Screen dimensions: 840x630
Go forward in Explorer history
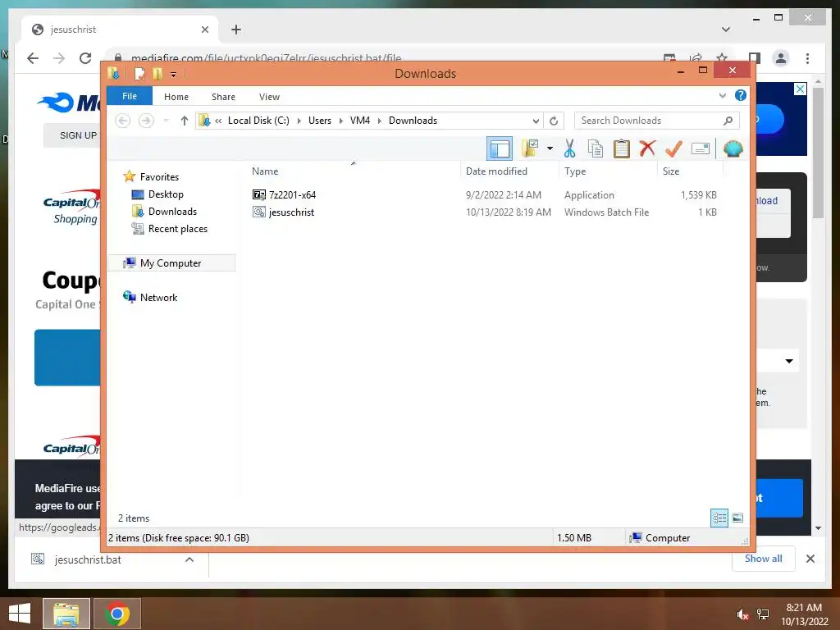146,121
